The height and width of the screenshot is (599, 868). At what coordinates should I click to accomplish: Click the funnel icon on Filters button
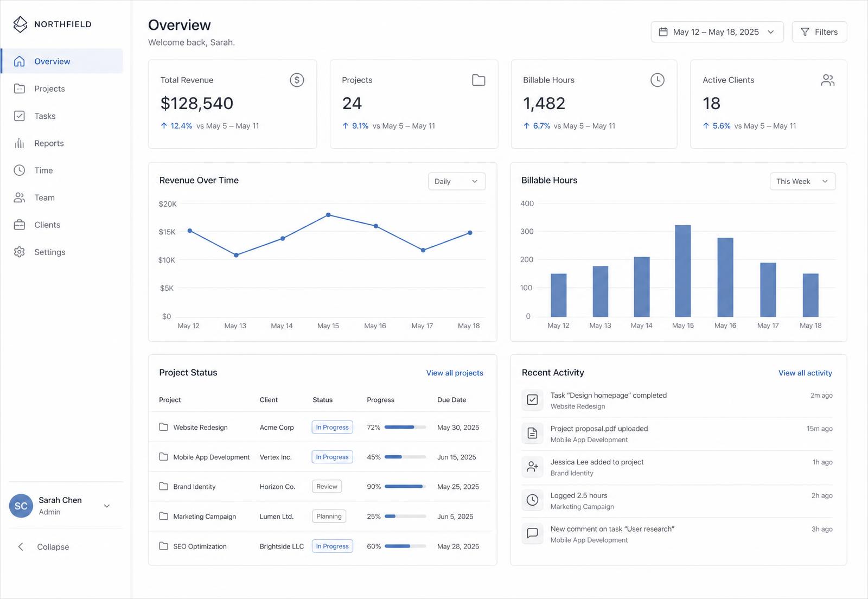(805, 32)
